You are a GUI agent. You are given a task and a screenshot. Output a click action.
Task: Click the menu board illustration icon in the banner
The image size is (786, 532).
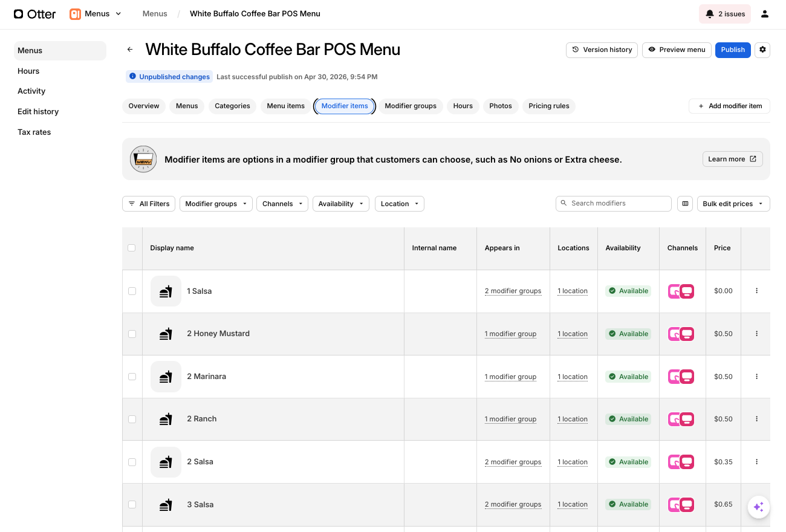click(x=143, y=159)
